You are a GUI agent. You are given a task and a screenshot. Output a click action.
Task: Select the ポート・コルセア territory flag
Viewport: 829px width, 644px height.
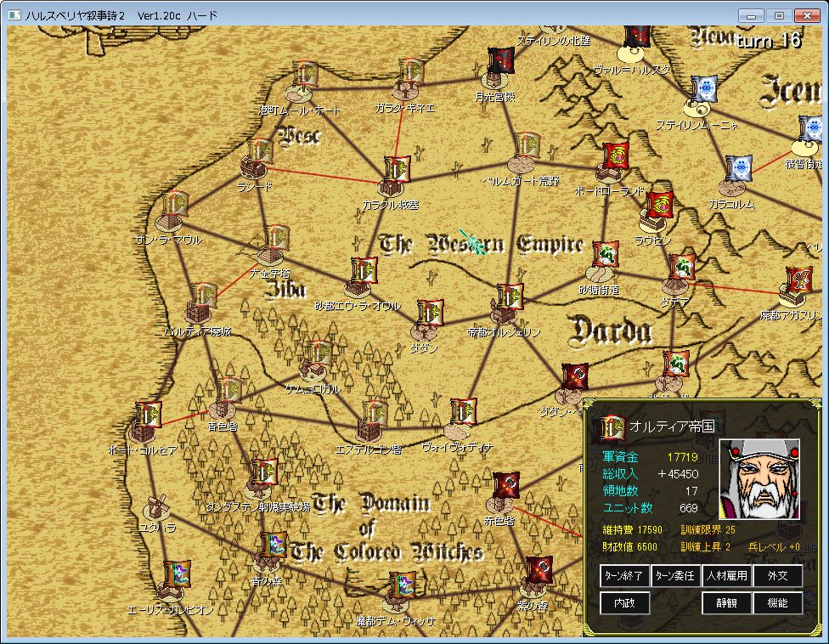coord(148,415)
